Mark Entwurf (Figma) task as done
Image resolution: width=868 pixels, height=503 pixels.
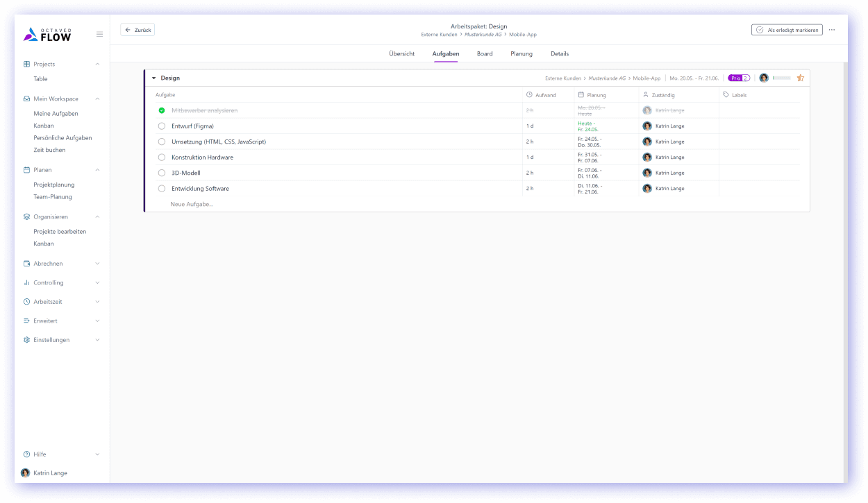[162, 126]
